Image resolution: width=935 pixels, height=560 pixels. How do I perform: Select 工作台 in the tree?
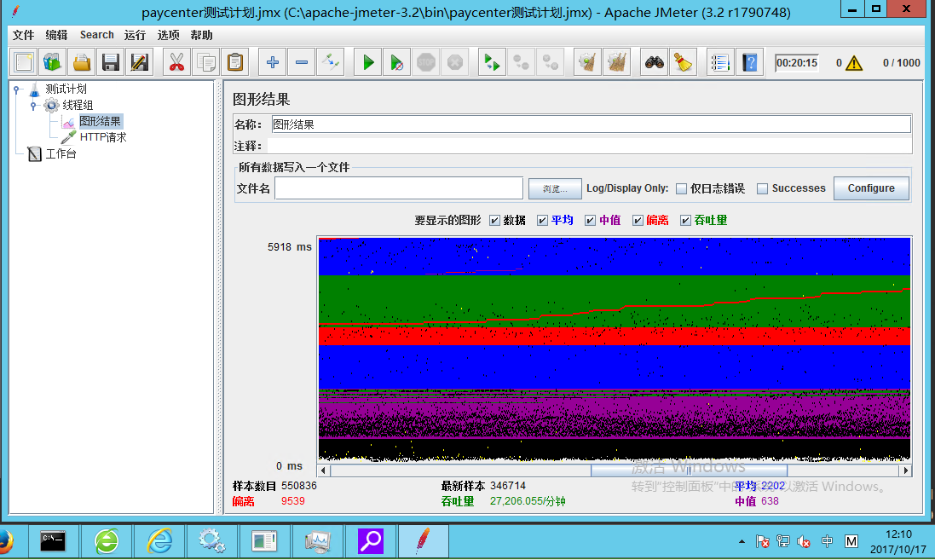[61, 154]
